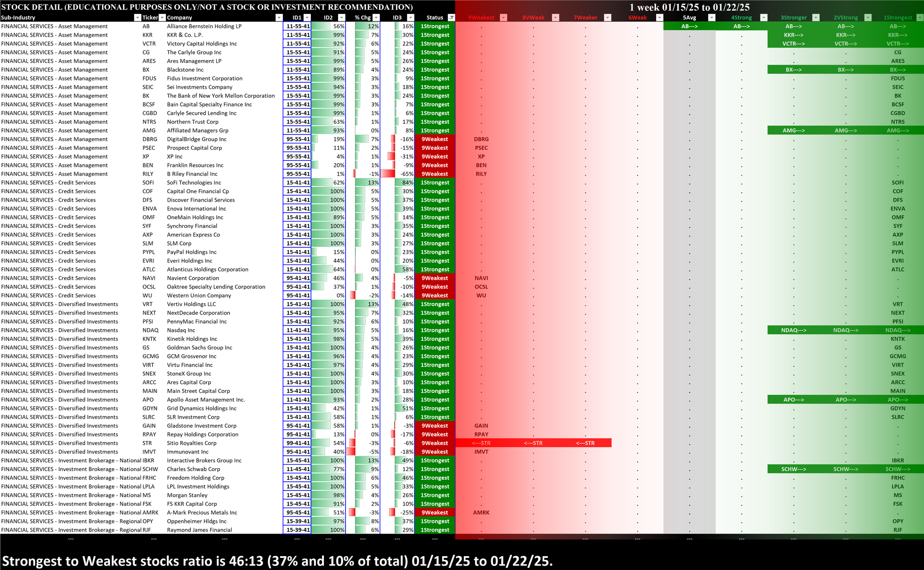924x570 pixels.
Task: Select the 2VStrong column header
Action: tap(845, 18)
